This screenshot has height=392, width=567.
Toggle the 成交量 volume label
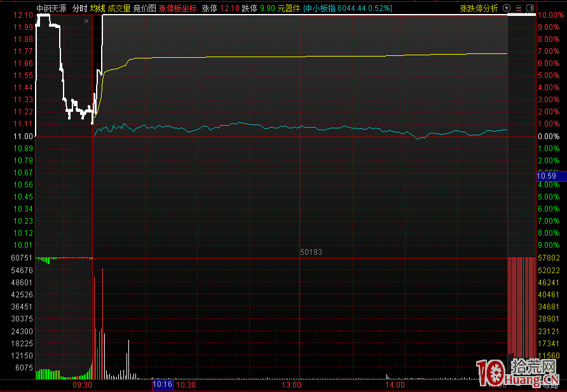pyautogui.click(x=119, y=8)
